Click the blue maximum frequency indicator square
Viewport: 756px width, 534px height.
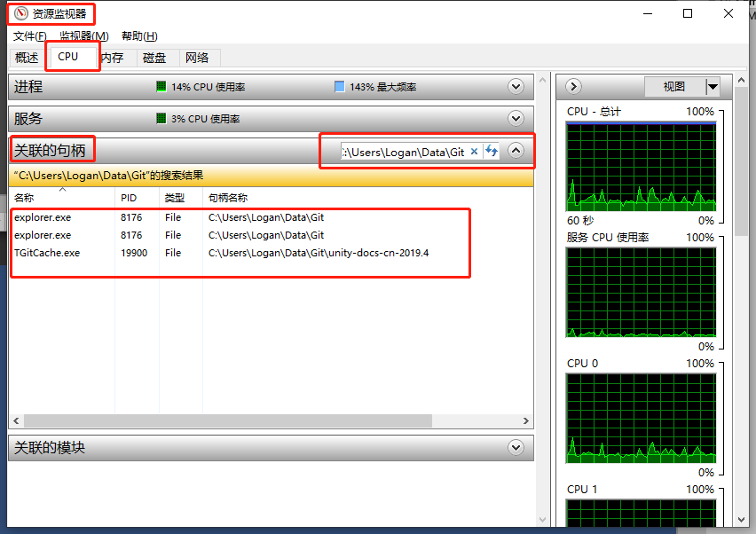pyautogui.click(x=339, y=87)
